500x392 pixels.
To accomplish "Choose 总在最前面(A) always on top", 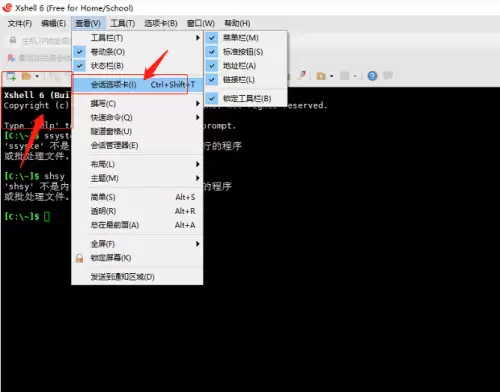I will (137, 225).
